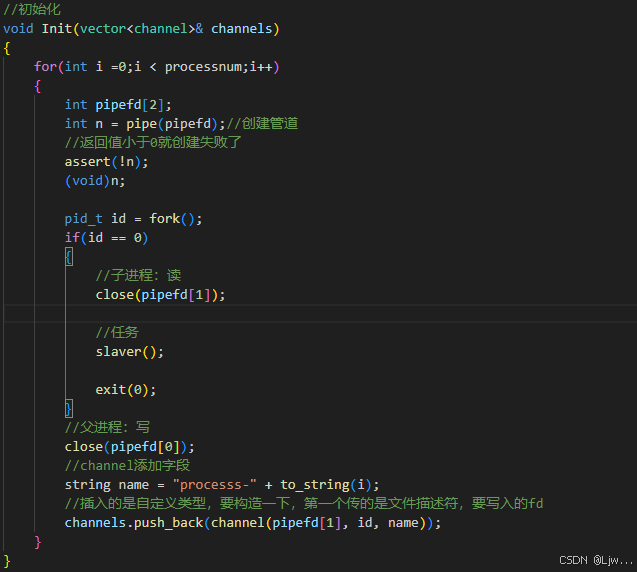Click 'vector<channel>&' in the parameter list

click(x=141, y=28)
